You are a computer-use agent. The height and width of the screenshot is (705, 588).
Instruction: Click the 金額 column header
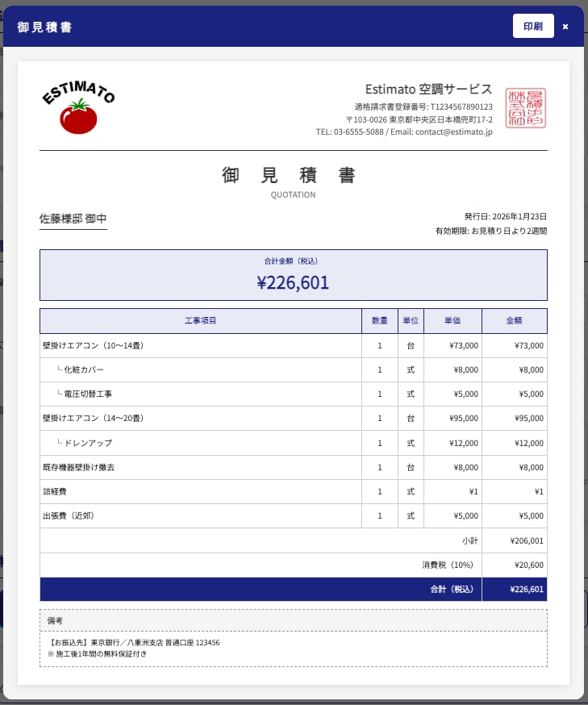515,320
